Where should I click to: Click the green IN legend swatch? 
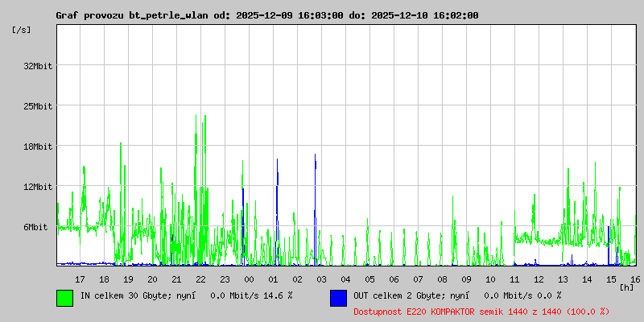coord(64,297)
